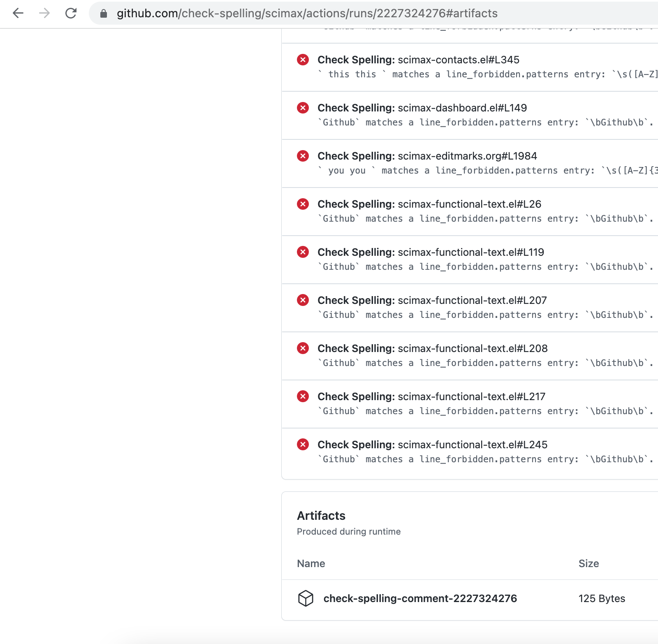Screen dimensions: 658x644
Task: Click the 'Produced during runtime' subtitle
Action: point(349,532)
